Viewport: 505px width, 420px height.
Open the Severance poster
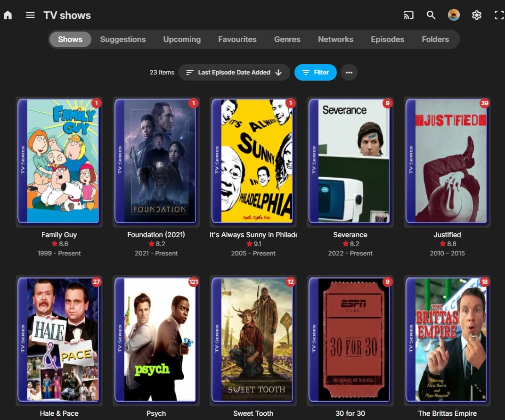coord(350,161)
